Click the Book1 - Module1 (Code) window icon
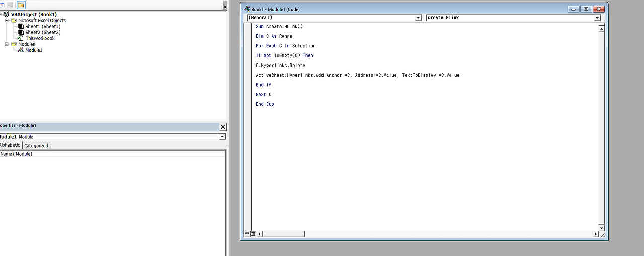The width and height of the screenshot is (644, 256). pyautogui.click(x=247, y=9)
